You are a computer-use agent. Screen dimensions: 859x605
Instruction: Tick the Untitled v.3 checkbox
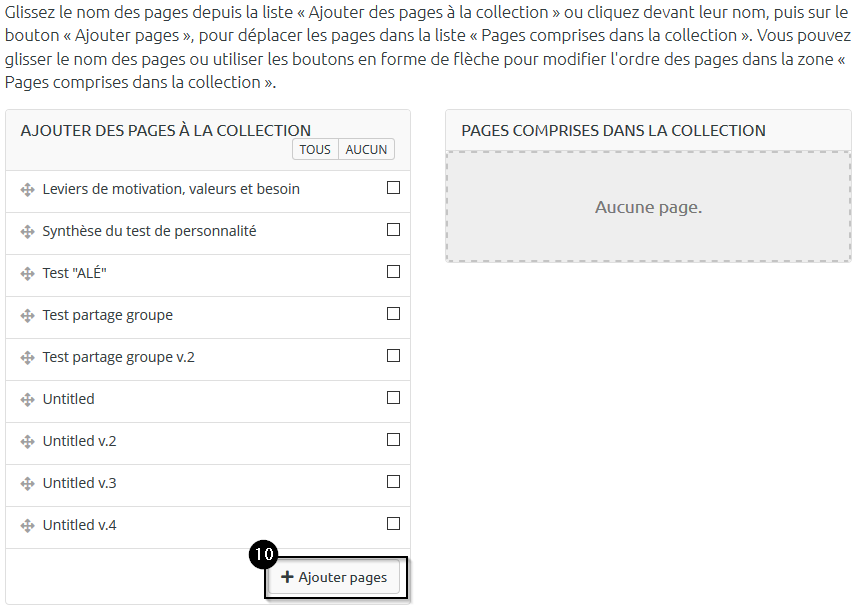393,482
